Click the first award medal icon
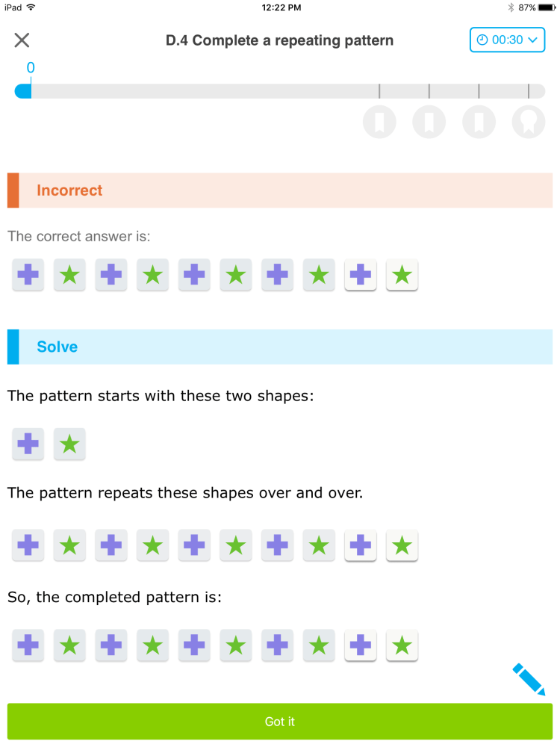The width and height of the screenshot is (560, 747). [x=379, y=122]
